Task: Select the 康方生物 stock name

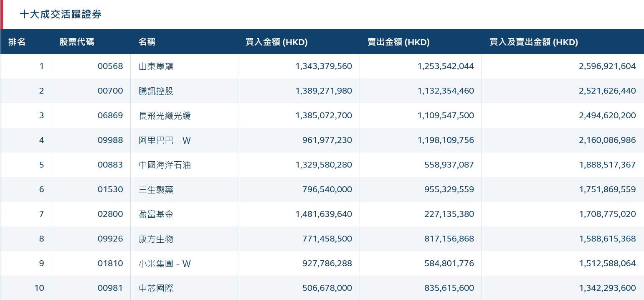Action: [x=156, y=239]
